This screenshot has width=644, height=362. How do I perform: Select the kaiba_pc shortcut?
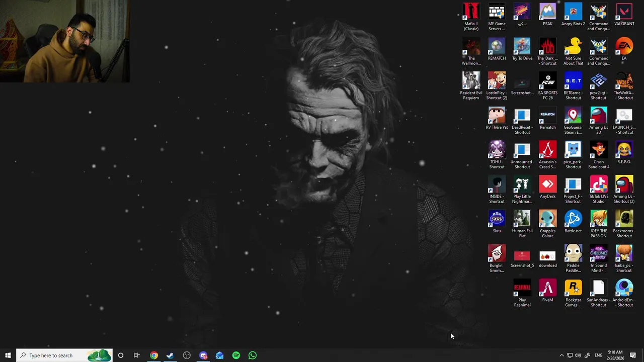tap(624, 258)
